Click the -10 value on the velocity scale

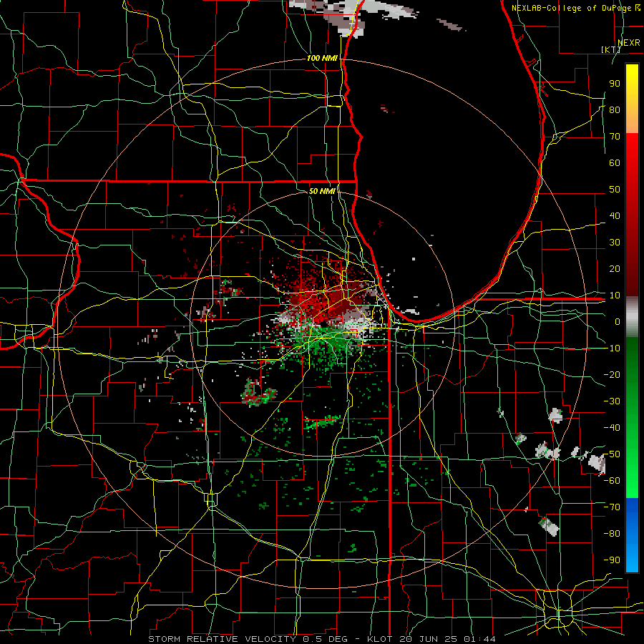(612, 348)
